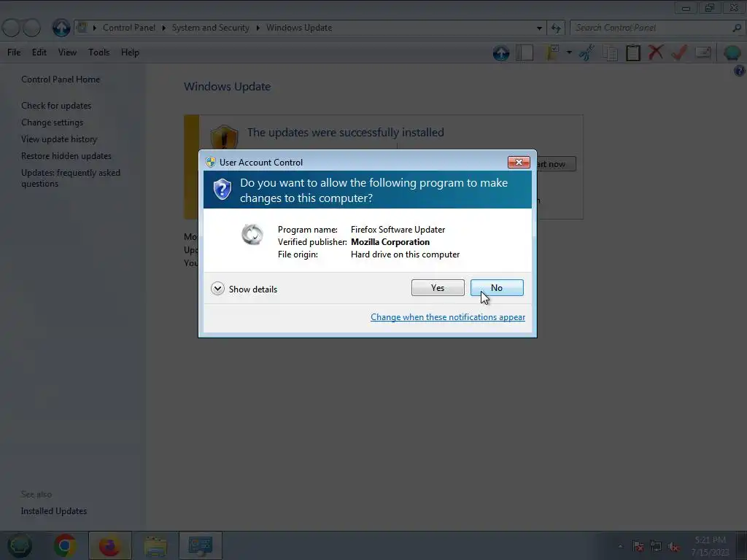Click Restore hidden updates

(66, 156)
